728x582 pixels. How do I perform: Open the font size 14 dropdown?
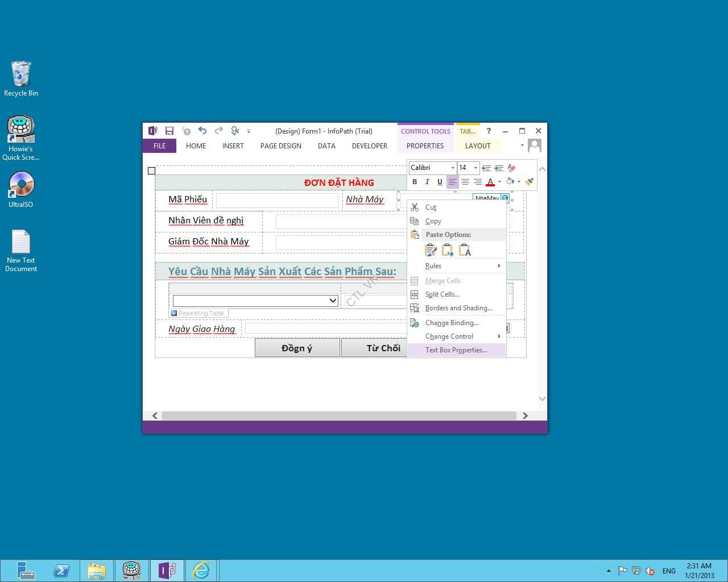(475, 168)
